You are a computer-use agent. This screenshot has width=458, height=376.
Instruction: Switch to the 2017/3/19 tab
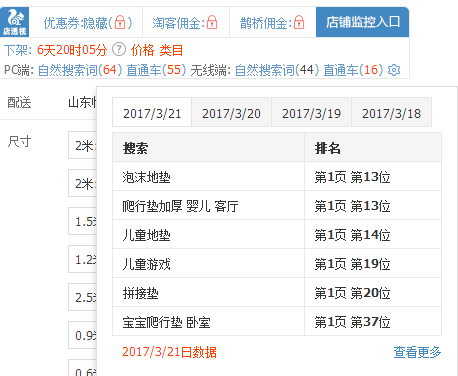click(x=311, y=112)
